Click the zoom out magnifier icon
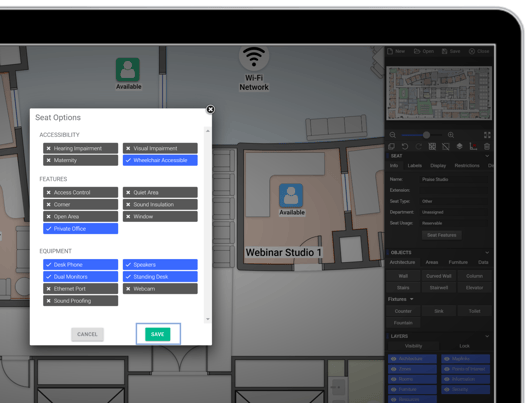Image resolution: width=529 pixels, height=403 pixels. [x=392, y=135]
